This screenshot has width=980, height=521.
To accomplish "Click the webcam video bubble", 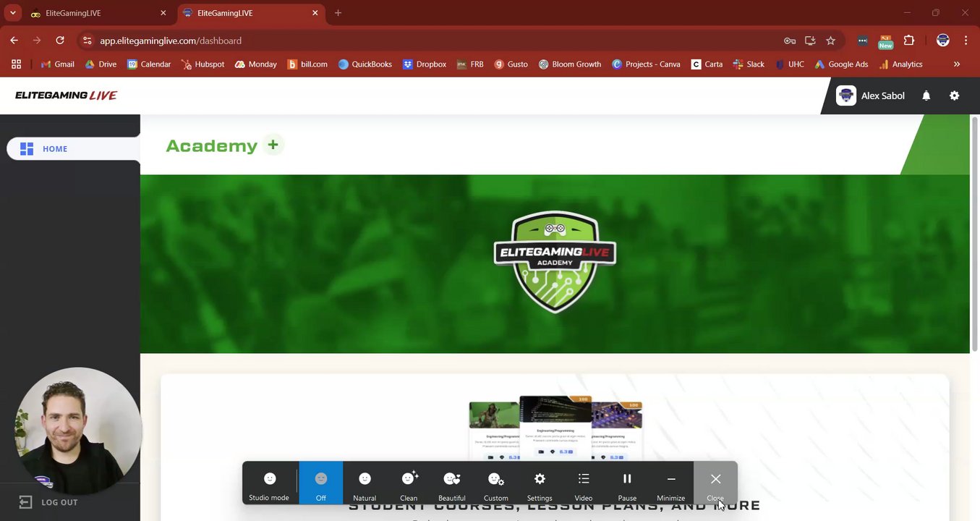I will pos(78,431).
